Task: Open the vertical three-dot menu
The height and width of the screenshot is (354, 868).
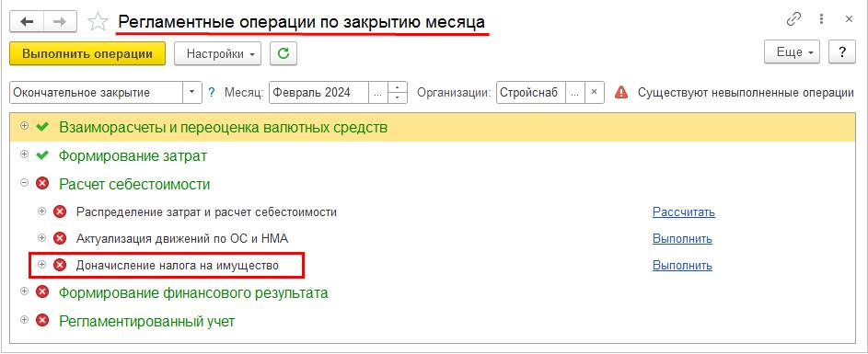Action: pos(822,19)
